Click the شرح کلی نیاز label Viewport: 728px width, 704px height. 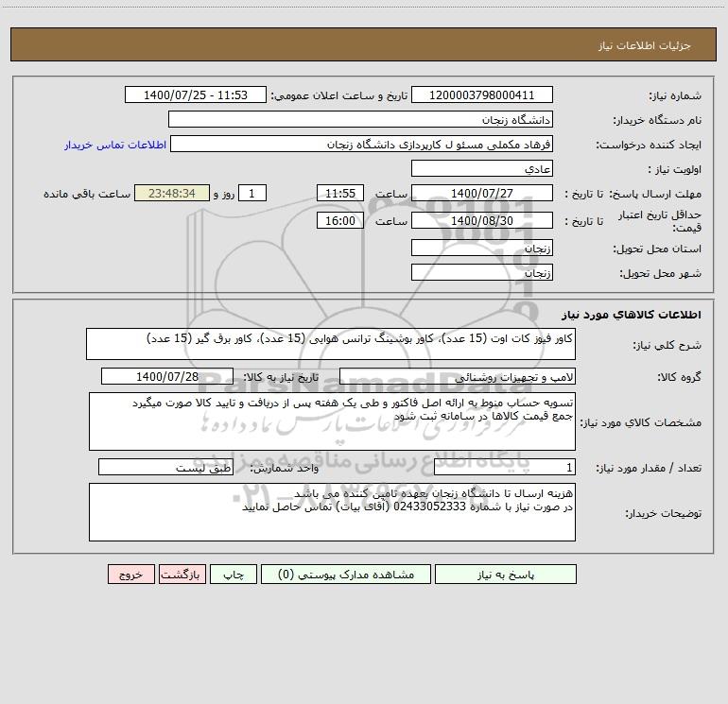[667, 345]
